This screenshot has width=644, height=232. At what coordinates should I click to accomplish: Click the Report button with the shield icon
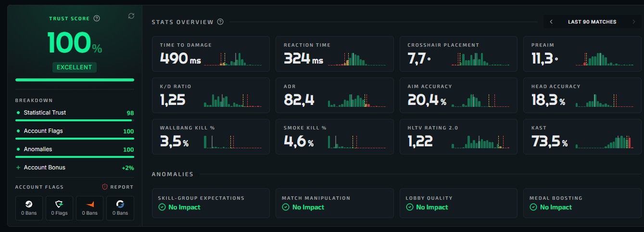click(118, 187)
